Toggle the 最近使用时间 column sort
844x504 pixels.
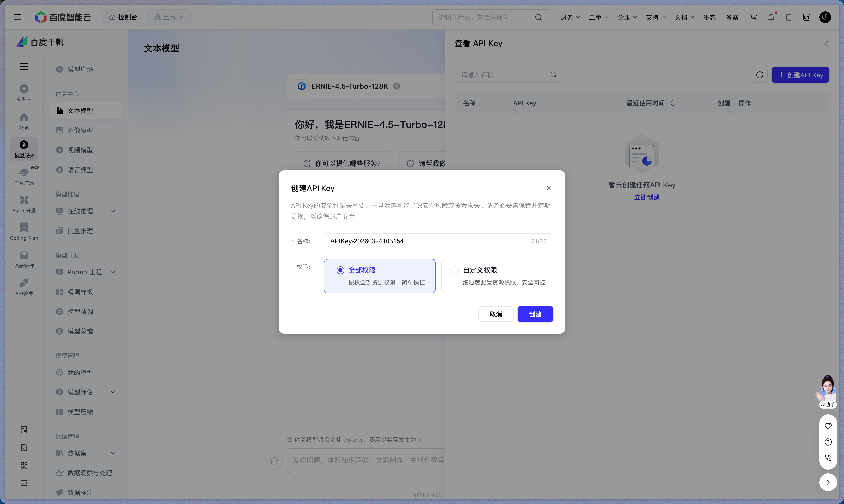pos(673,103)
